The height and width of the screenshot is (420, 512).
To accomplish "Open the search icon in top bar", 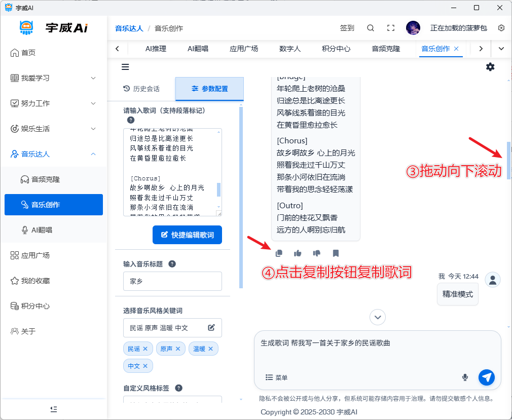I will click(x=371, y=28).
